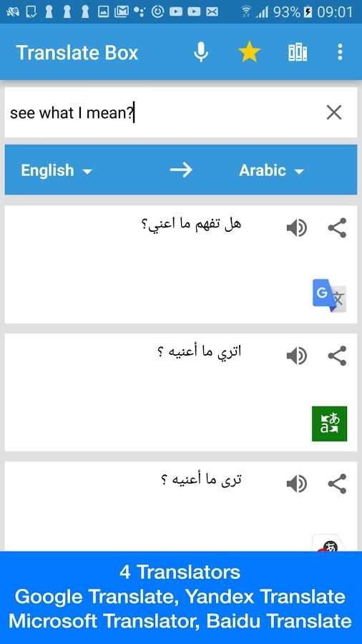This screenshot has width=362, height=644.
Task: Expand the Arabic target language dropdown
Action: pyautogui.click(x=271, y=170)
